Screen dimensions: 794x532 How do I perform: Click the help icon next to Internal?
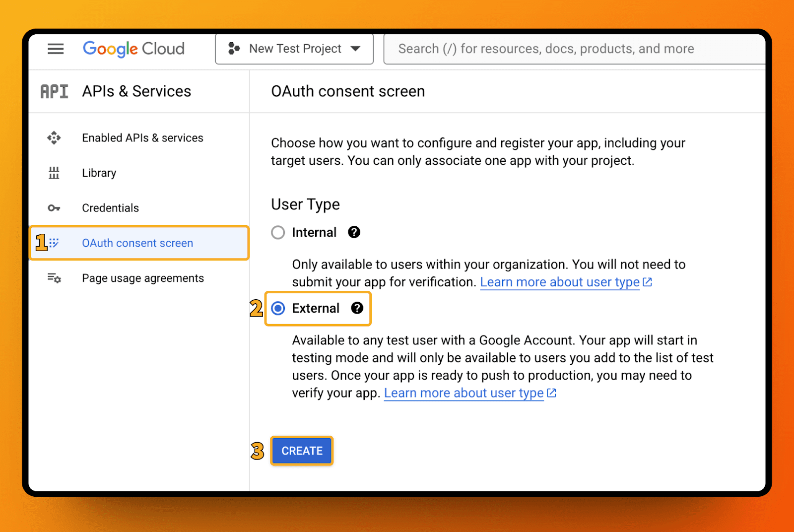354,232
